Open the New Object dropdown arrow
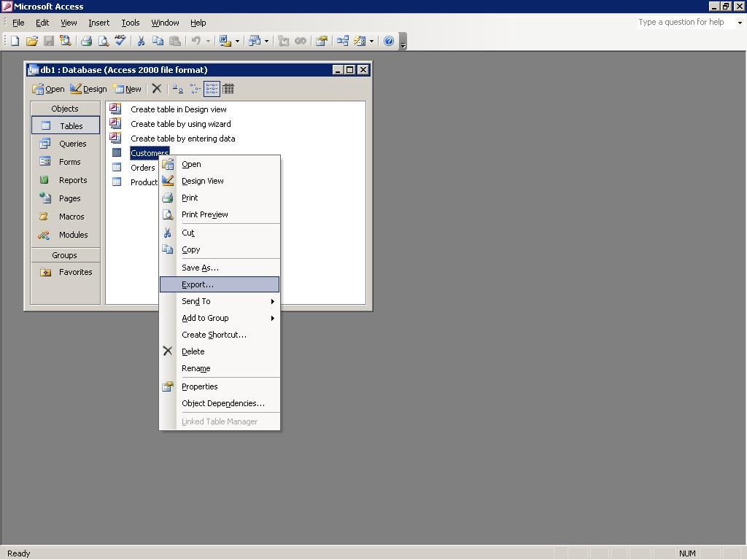This screenshot has width=747, height=560. click(371, 41)
